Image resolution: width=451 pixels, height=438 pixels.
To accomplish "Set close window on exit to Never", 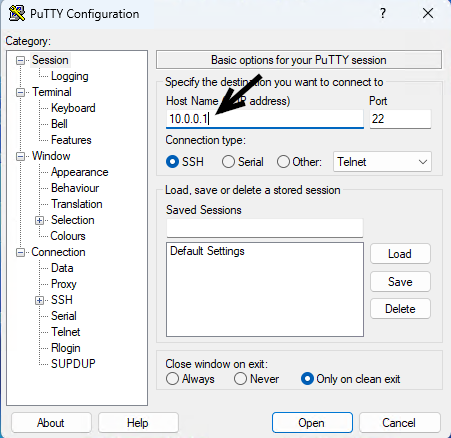I will 240,379.
